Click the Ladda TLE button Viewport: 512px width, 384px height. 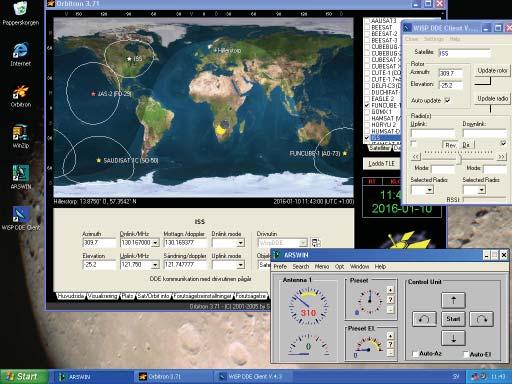(x=381, y=163)
